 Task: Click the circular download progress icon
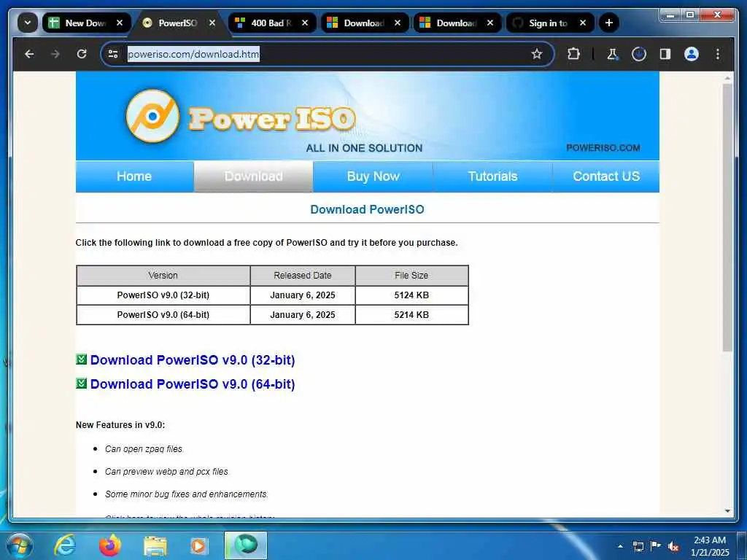click(639, 54)
